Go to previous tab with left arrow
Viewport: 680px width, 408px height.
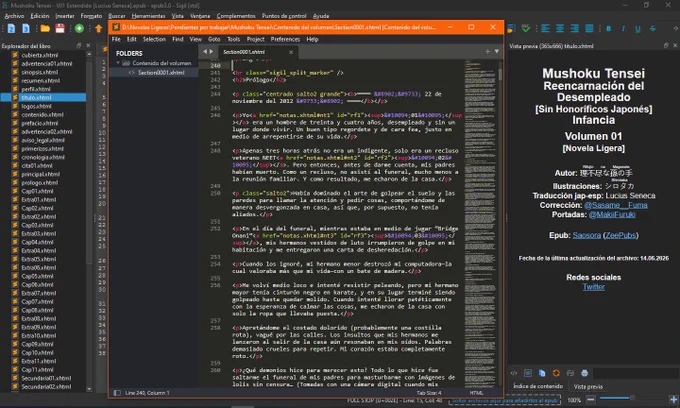pyautogui.click(x=205, y=52)
